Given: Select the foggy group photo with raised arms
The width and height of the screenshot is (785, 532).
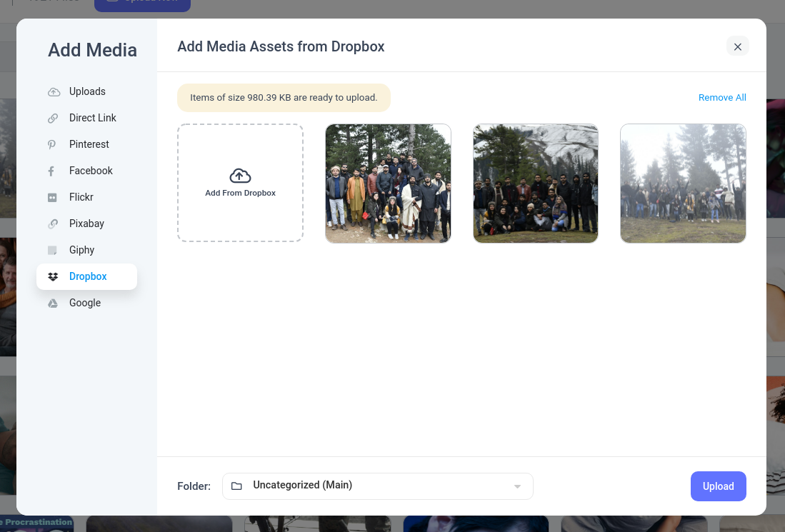Looking at the screenshot, I should pyautogui.click(x=683, y=184).
